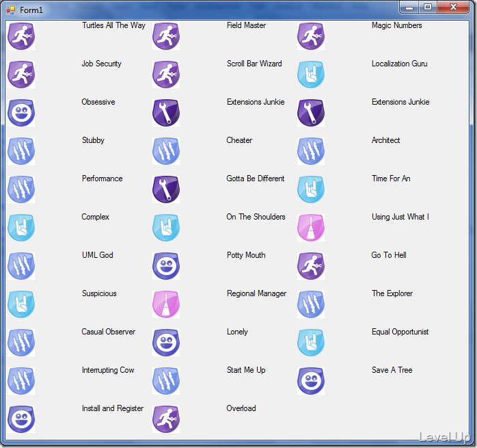Viewport: 477px width, 448px height.
Task: Select the "Complex" label
Action: pyautogui.click(x=95, y=217)
